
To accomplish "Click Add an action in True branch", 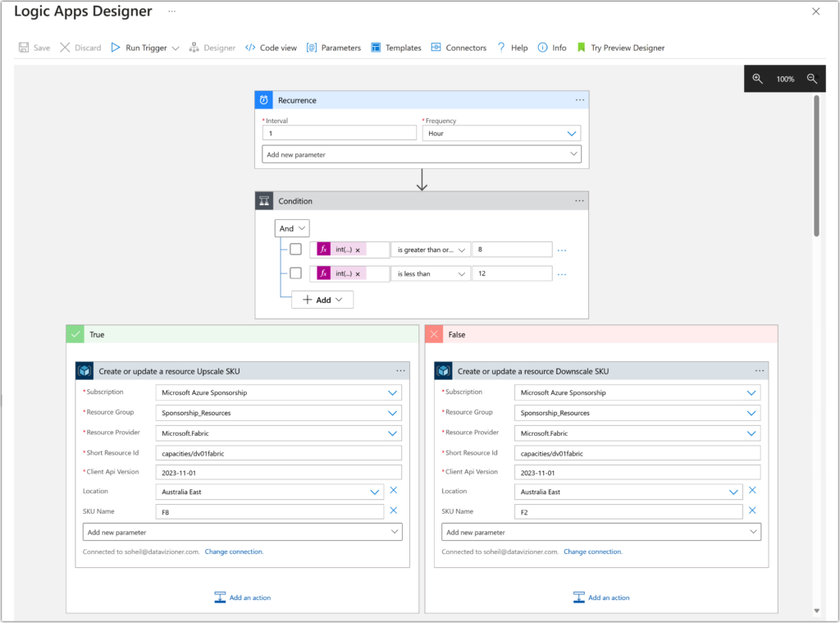I will (x=243, y=598).
